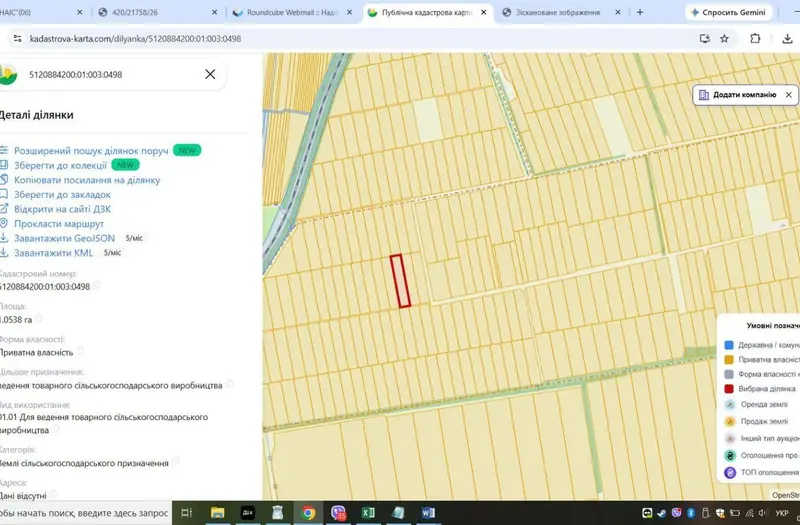Click 'Інший тип аукціону' legend icon
800x525 pixels.
pos(730,438)
